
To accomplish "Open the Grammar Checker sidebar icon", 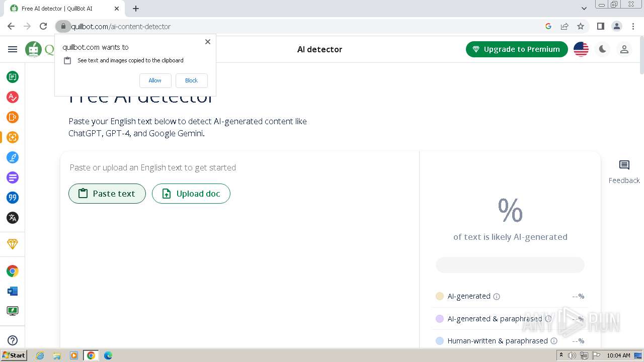I will click(x=13, y=97).
